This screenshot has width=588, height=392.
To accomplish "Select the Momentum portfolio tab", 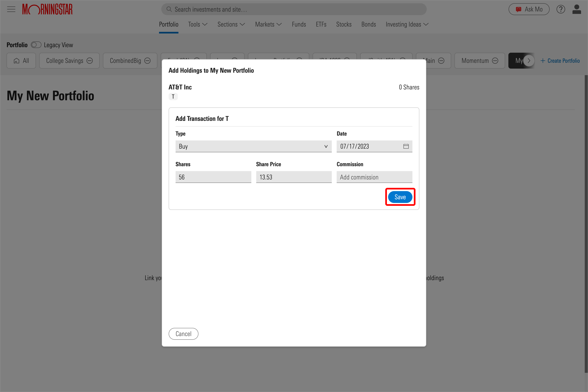I will pos(480,60).
